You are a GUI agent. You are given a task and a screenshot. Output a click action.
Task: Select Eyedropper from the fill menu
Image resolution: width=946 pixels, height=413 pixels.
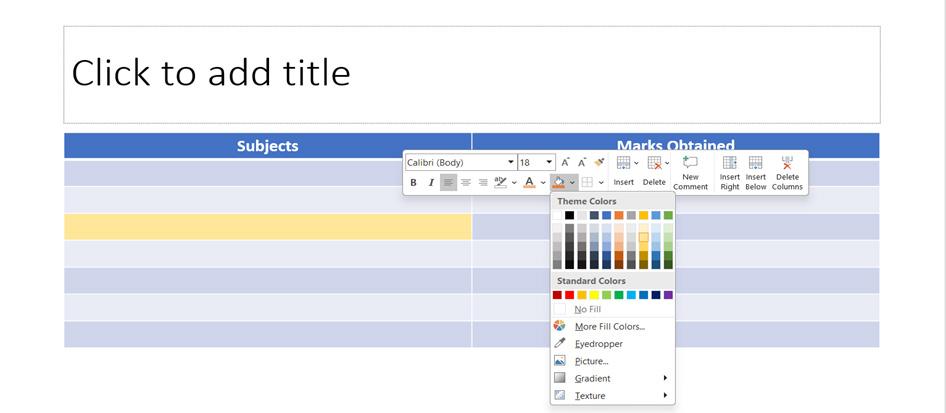tap(598, 344)
